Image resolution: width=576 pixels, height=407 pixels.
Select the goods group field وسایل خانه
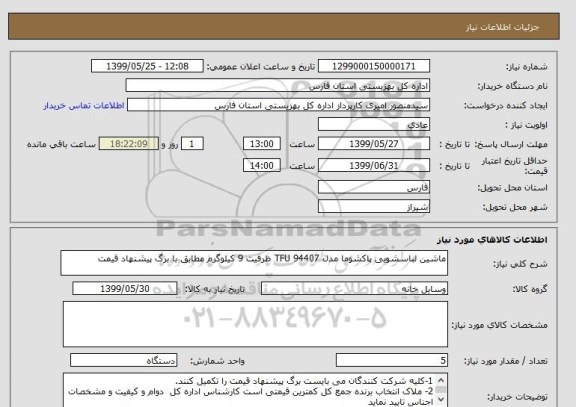[x=354, y=289]
